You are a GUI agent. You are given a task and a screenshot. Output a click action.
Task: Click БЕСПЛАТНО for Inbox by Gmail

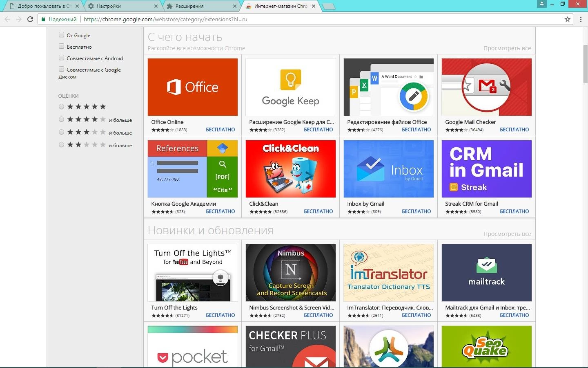pos(416,211)
